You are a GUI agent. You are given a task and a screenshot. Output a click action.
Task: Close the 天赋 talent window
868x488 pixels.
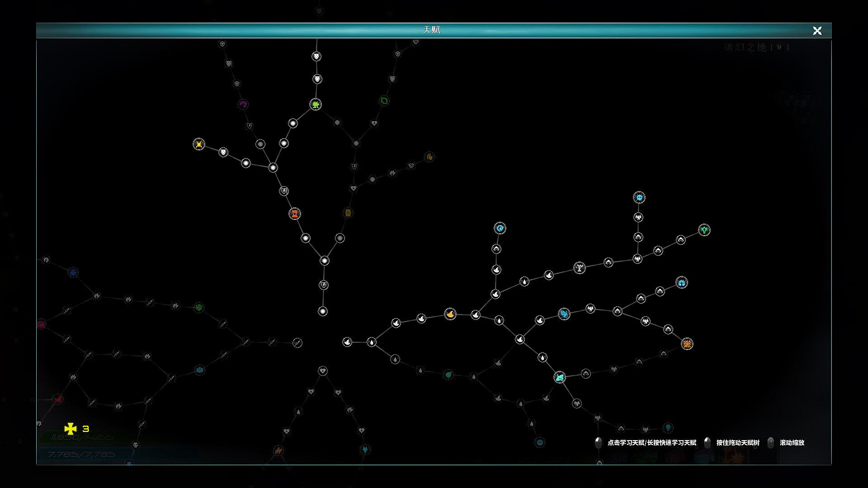817,31
